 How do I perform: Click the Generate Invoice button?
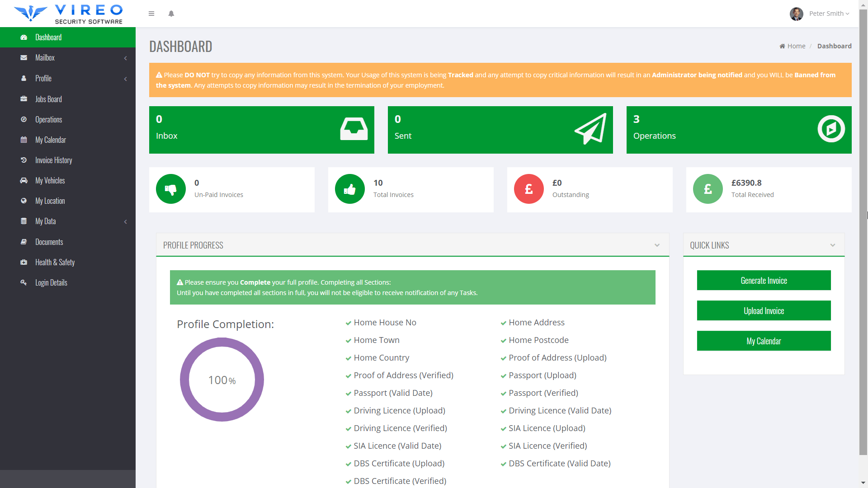(x=763, y=280)
